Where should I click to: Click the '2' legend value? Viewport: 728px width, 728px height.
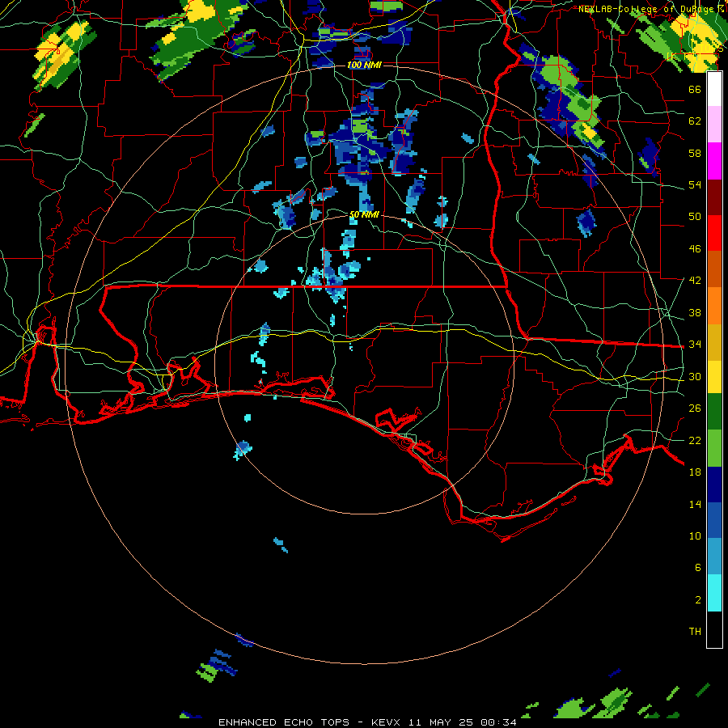click(x=698, y=600)
